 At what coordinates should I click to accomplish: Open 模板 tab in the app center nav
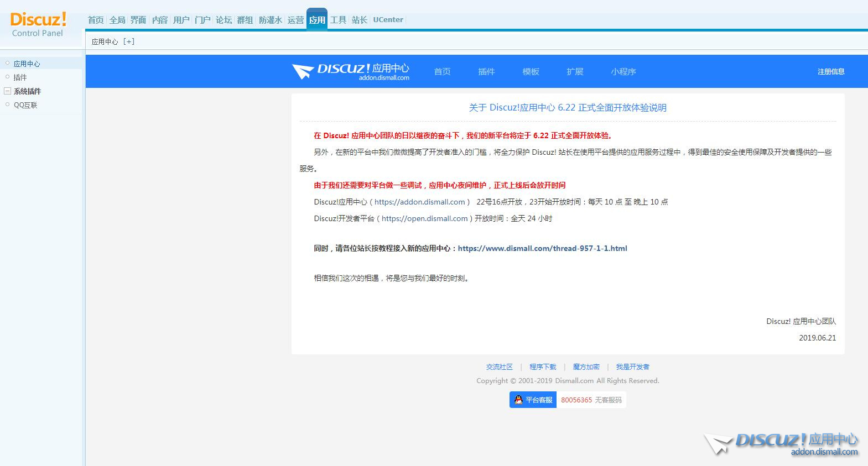[531, 72]
